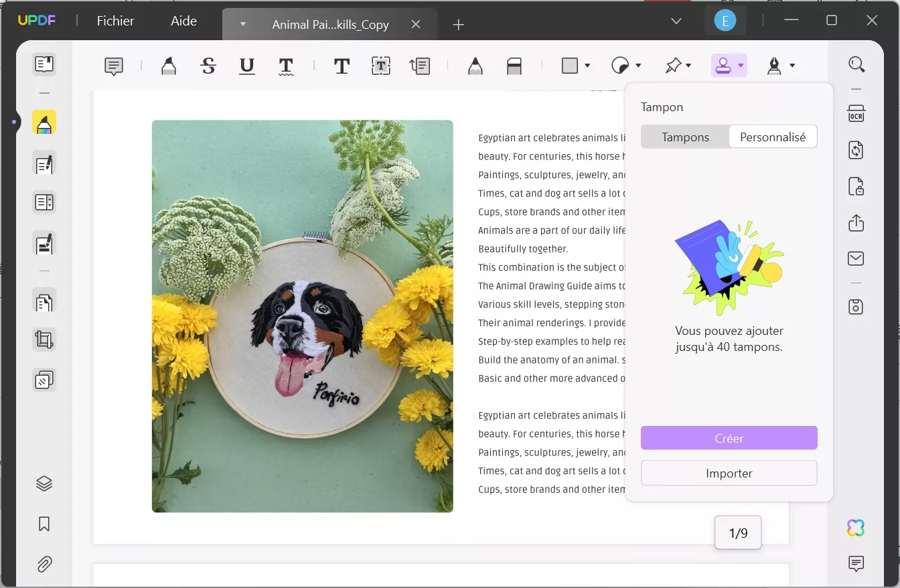Switch to the Personnalisé segment
900x588 pixels.
tap(773, 137)
